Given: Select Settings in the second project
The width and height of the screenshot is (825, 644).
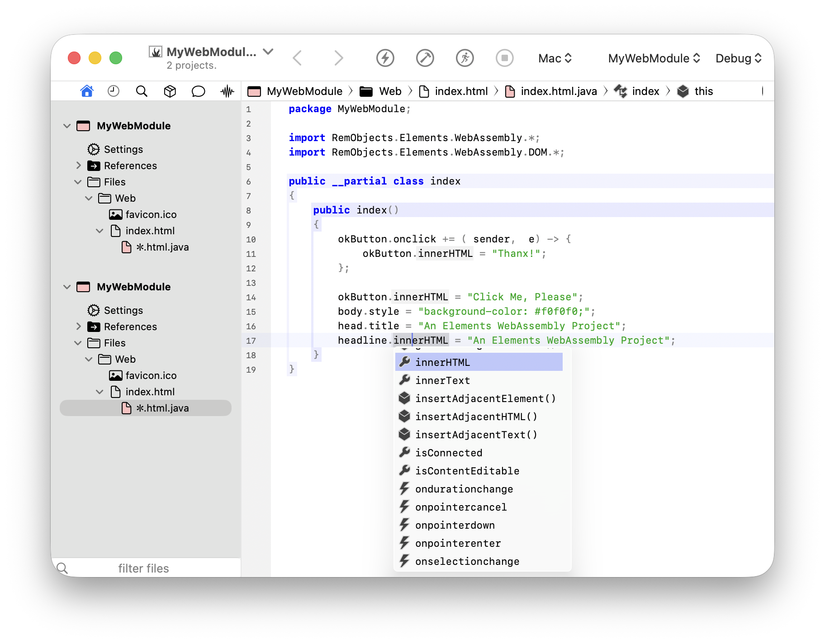Looking at the screenshot, I should point(115,310).
